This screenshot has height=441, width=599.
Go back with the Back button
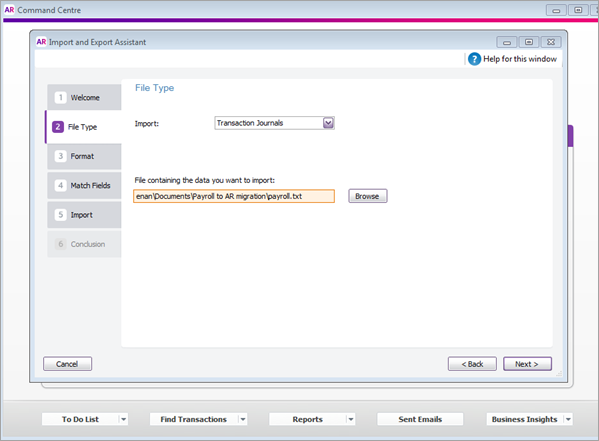click(x=472, y=364)
